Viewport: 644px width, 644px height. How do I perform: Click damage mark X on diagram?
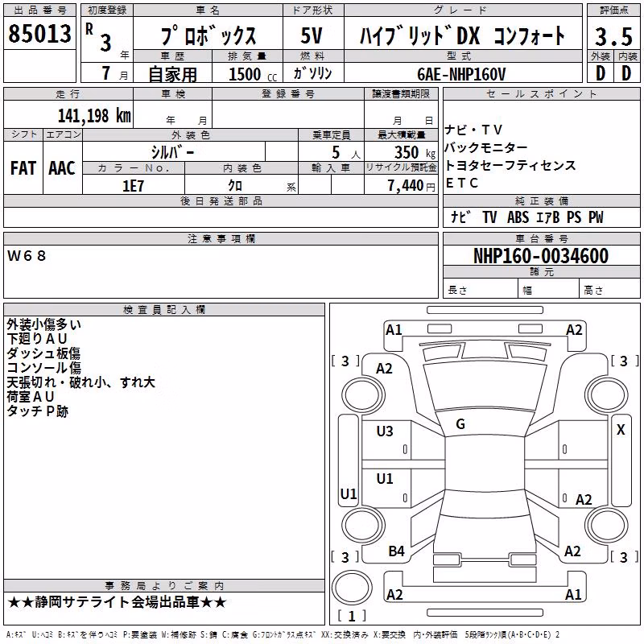(621, 430)
